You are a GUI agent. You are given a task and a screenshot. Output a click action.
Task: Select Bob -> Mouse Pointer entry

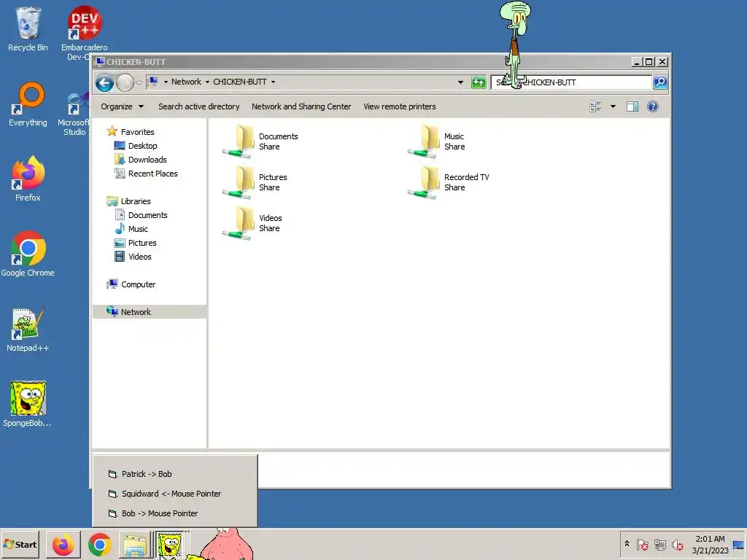tap(175, 513)
